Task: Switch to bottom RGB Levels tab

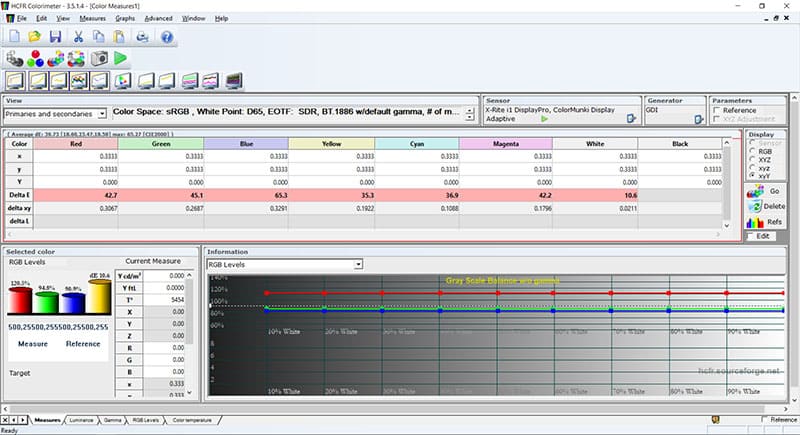Action: tap(146, 420)
